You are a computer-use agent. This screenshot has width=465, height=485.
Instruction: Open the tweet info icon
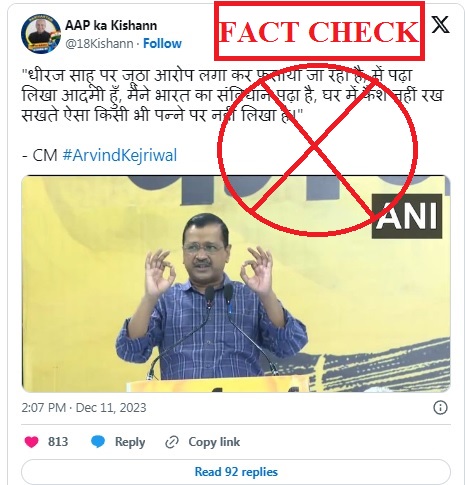pos(440,407)
